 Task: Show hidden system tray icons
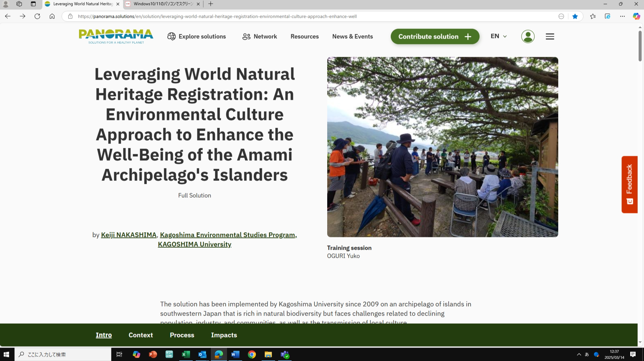(579, 354)
